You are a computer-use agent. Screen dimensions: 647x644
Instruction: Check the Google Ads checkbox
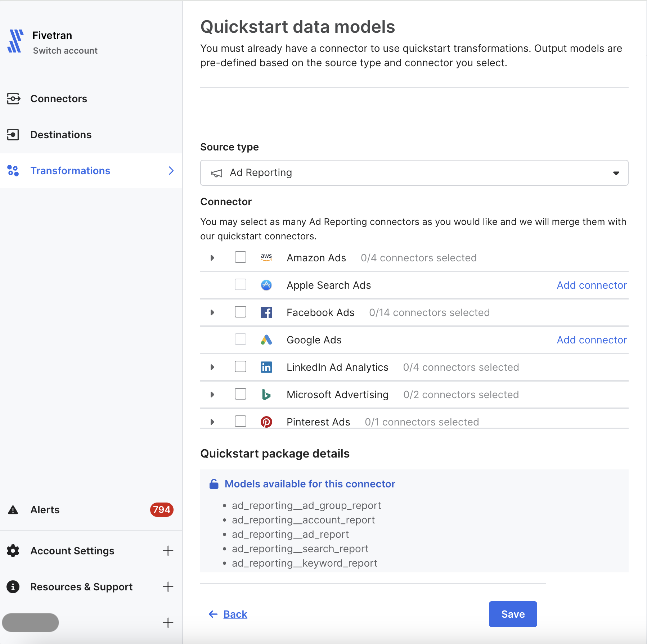[241, 339]
